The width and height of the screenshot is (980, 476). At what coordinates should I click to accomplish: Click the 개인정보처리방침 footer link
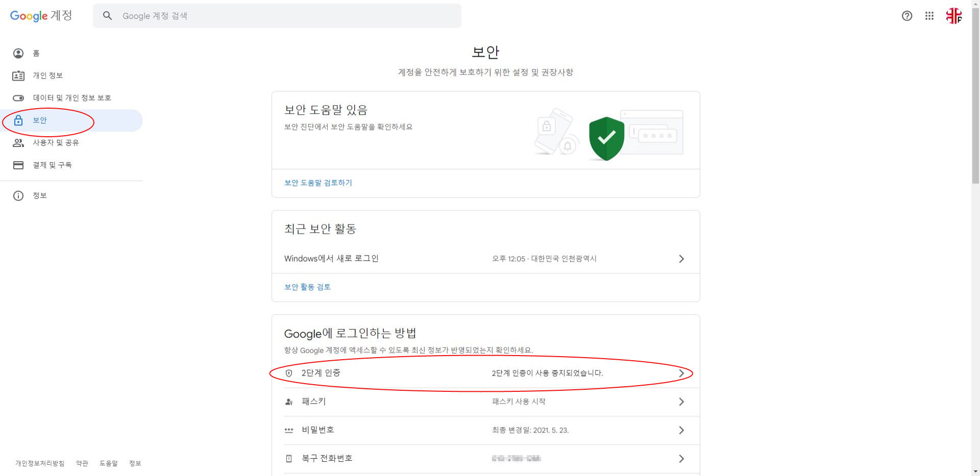point(40,463)
